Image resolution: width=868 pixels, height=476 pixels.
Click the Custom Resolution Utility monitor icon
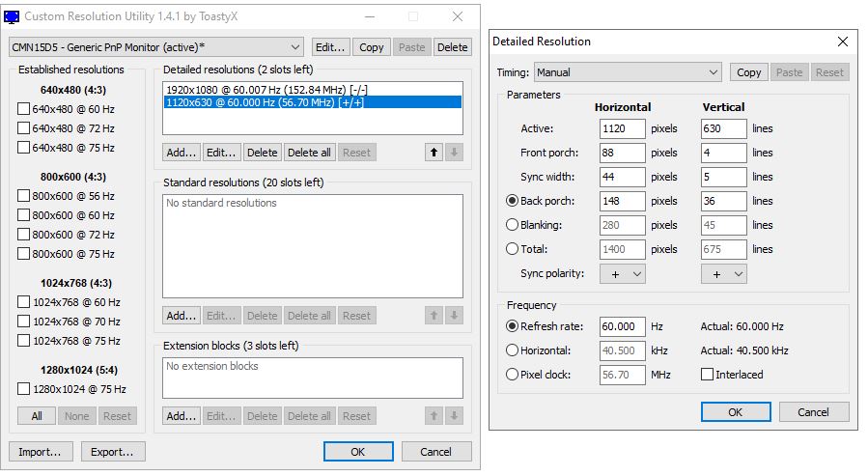(13, 16)
